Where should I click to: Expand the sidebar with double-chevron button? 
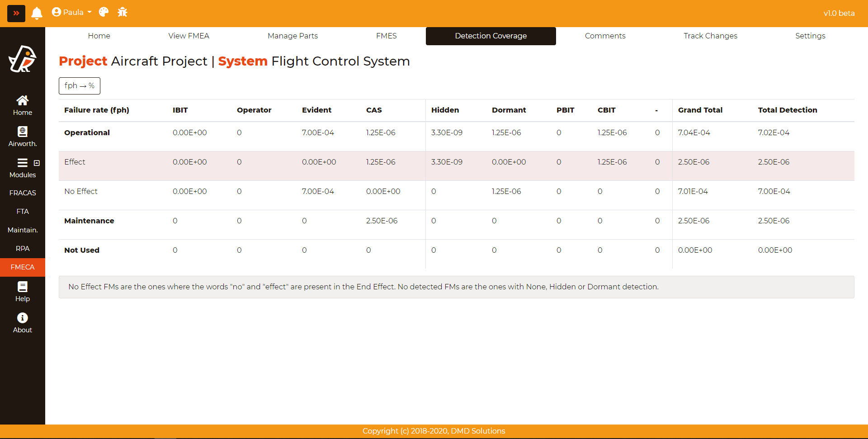point(16,13)
